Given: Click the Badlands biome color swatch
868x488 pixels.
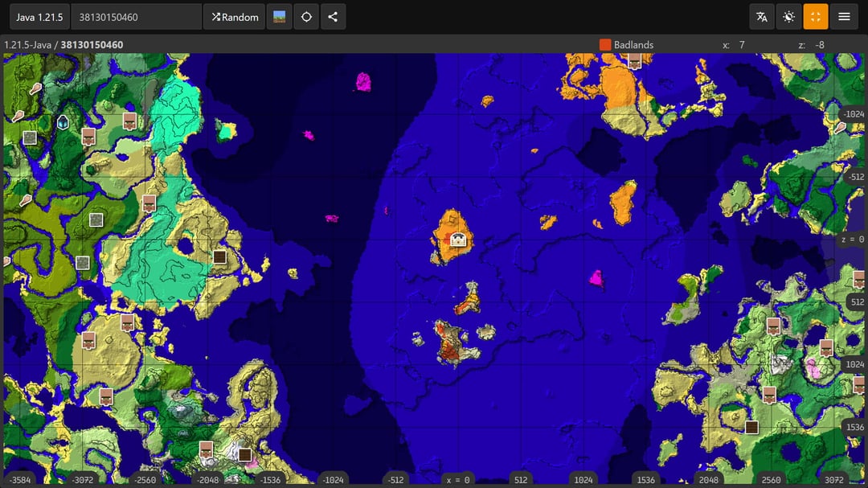Looking at the screenshot, I should click(x=605, y=45).
